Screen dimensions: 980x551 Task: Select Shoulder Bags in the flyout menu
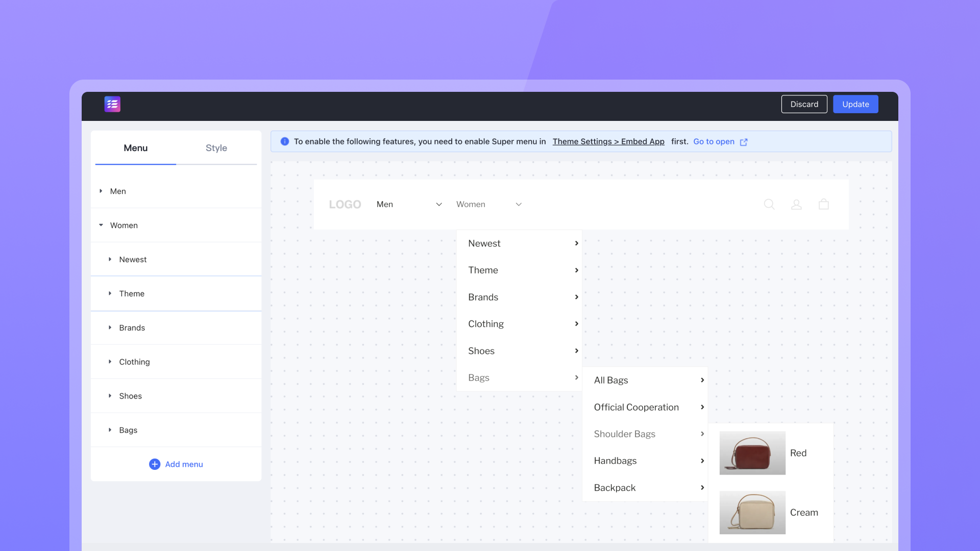click(624, 434)
